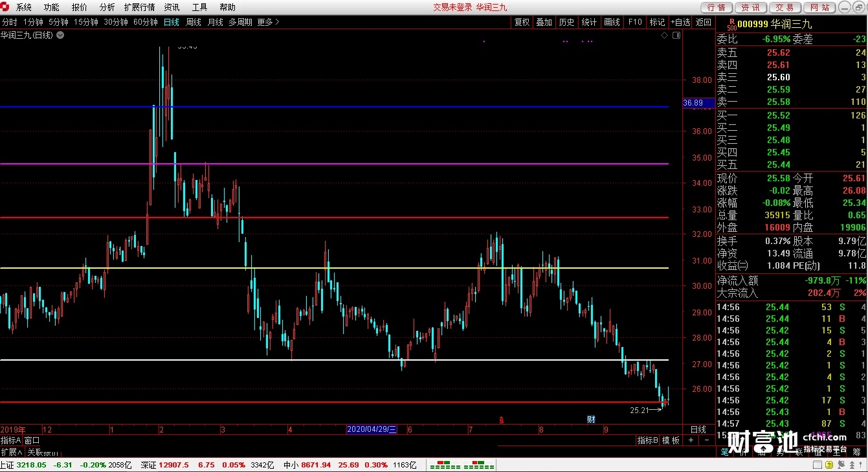Select the 画线 drawing tool button
868x472 pixels.
(x=612, y=22)
